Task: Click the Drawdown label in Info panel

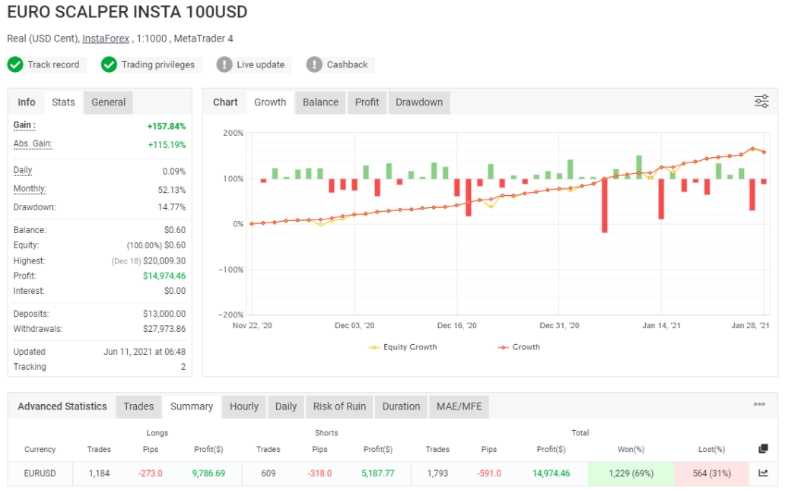Action: pyautogui.click(x=34, y=207)
